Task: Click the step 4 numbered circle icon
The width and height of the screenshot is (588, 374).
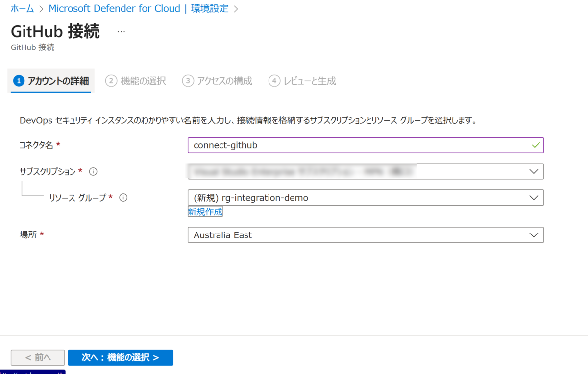Action: click(274, 81)
